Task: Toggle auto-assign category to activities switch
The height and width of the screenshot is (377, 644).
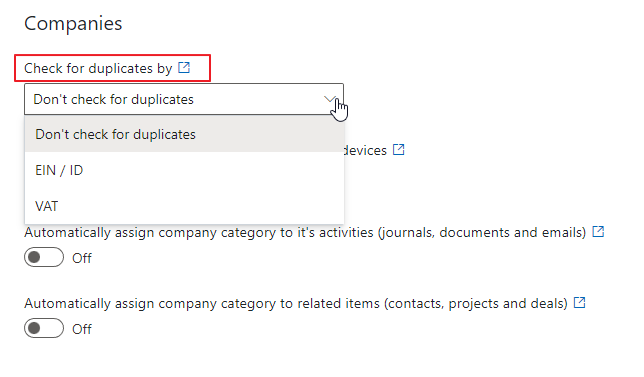Action: (44, 257)
